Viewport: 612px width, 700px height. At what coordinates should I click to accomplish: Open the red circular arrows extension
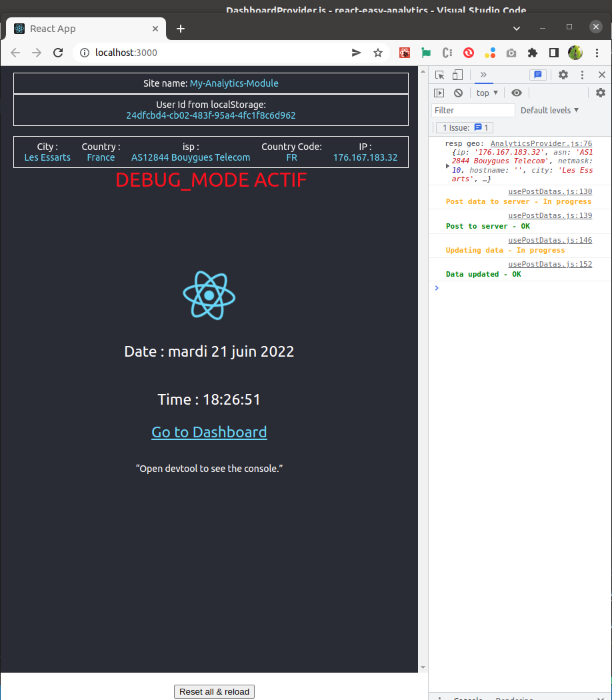468,53
